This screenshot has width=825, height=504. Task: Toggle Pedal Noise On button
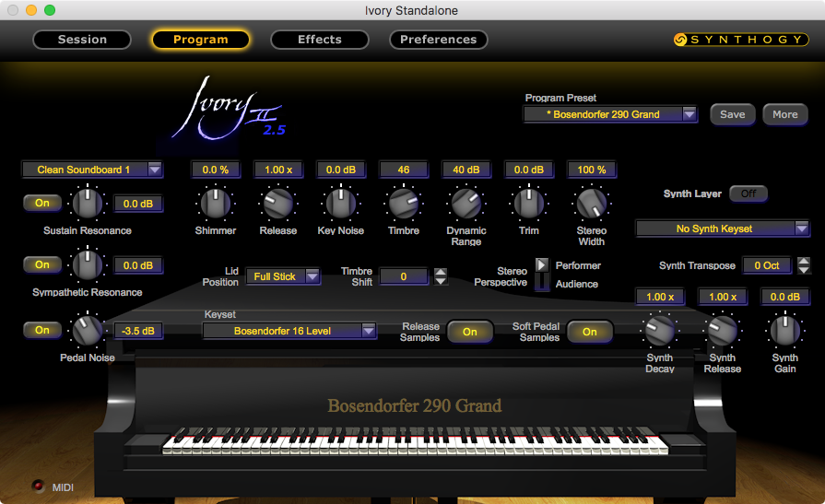(x=42, y=330)
